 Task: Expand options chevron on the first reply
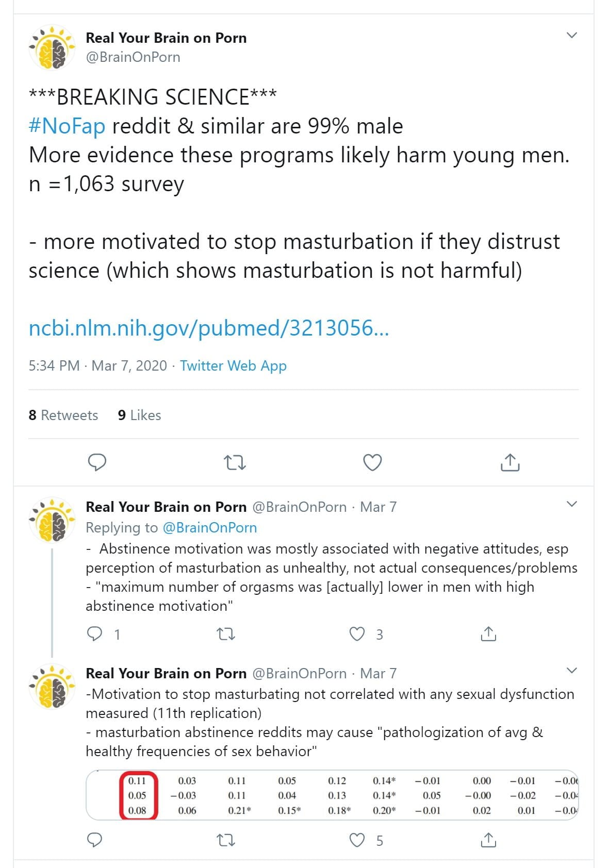pos(571,504)
